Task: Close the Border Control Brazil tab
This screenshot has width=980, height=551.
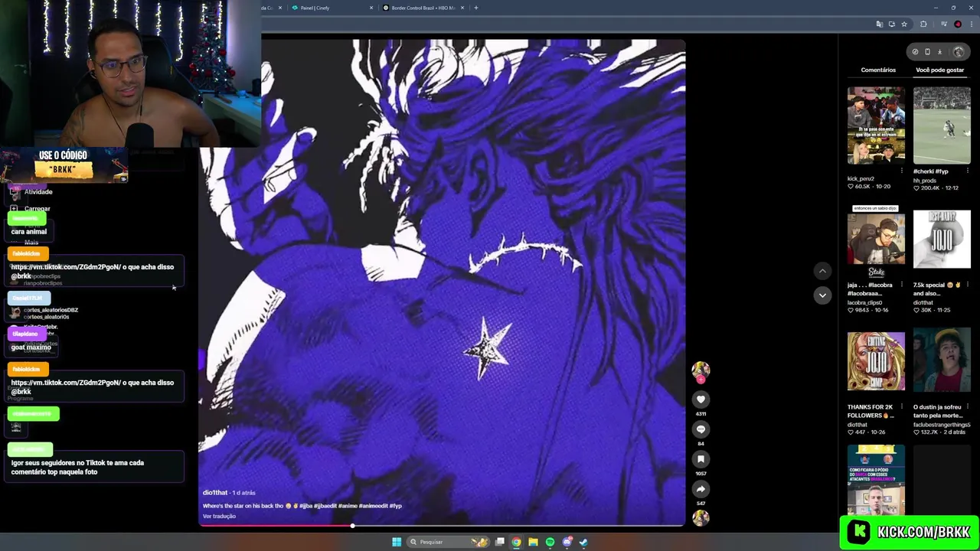Action: pos(462,8)
